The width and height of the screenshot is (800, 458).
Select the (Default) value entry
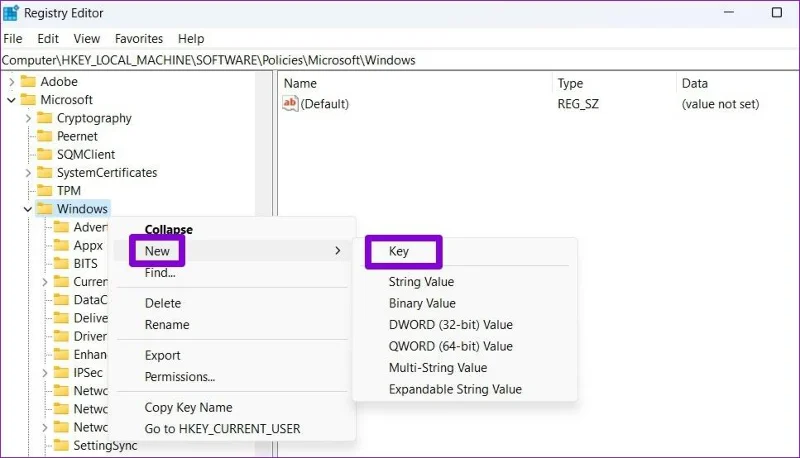point(324,104)
